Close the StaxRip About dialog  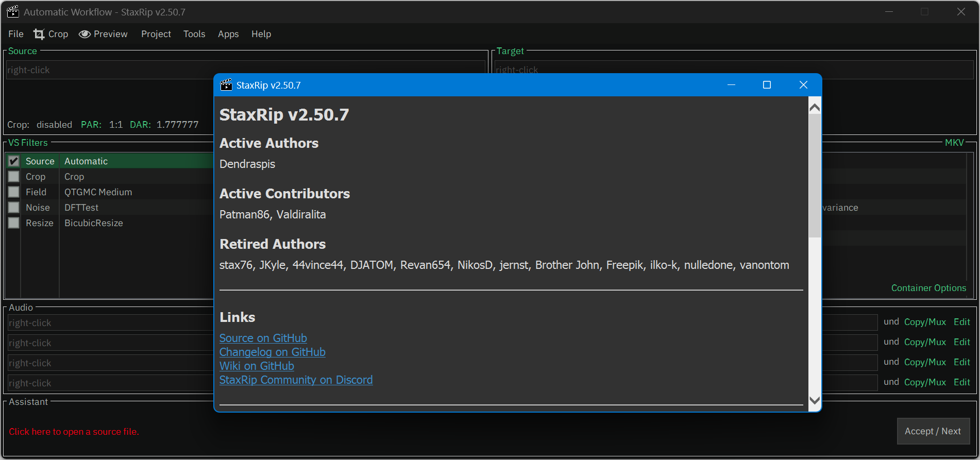point(803,85)
